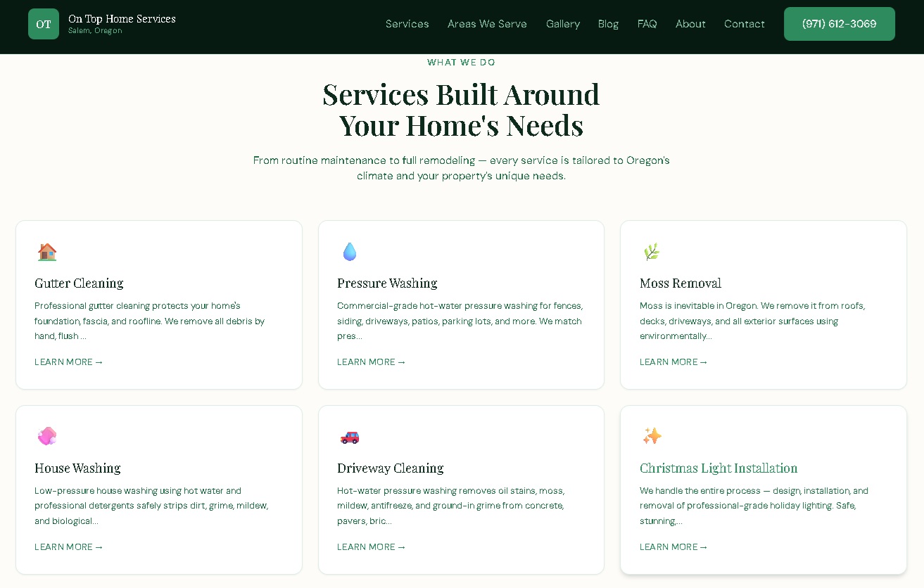Click the plant icon on Moss Removal card
This screenshot has width=924, height=588.
[652, 251]
